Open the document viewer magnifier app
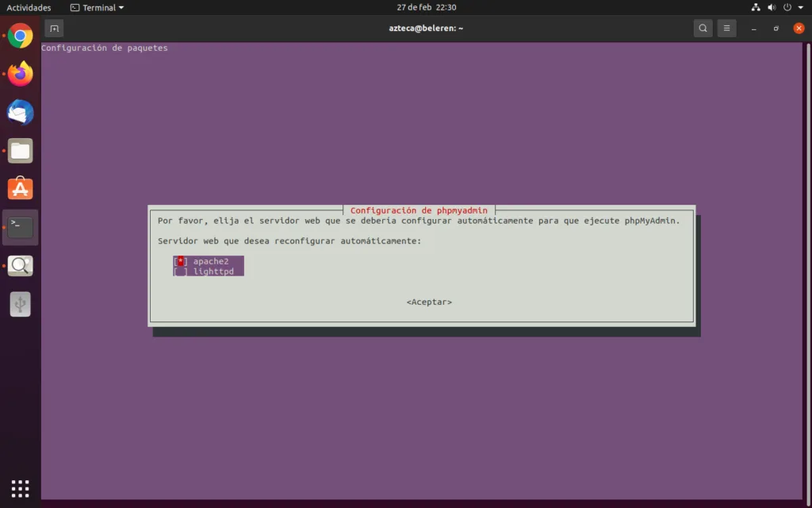This screenshot has height=508, width=812. coord(20,265)
